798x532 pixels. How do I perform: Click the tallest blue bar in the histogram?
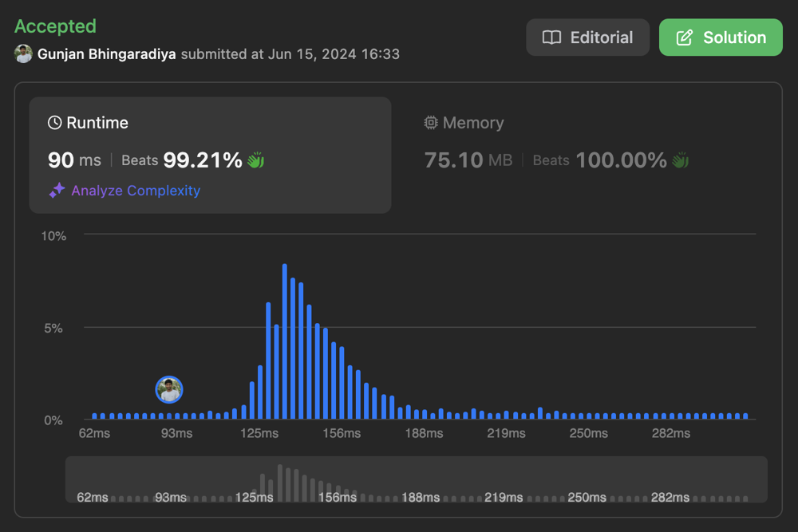(285, 341)
